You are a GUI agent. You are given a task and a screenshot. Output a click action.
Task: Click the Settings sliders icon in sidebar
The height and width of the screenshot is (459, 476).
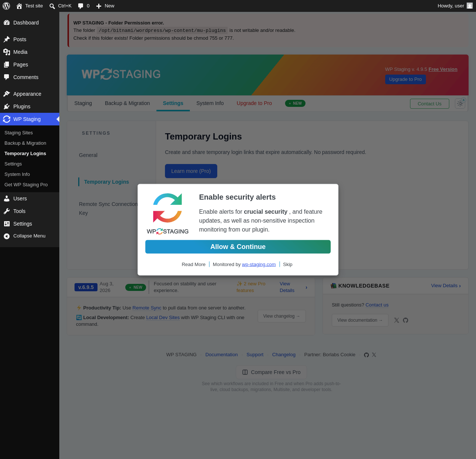[x=7, y=224]
